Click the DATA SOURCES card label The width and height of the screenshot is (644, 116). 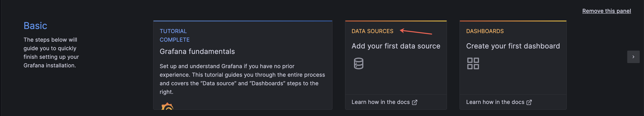[x=372, y=31]
